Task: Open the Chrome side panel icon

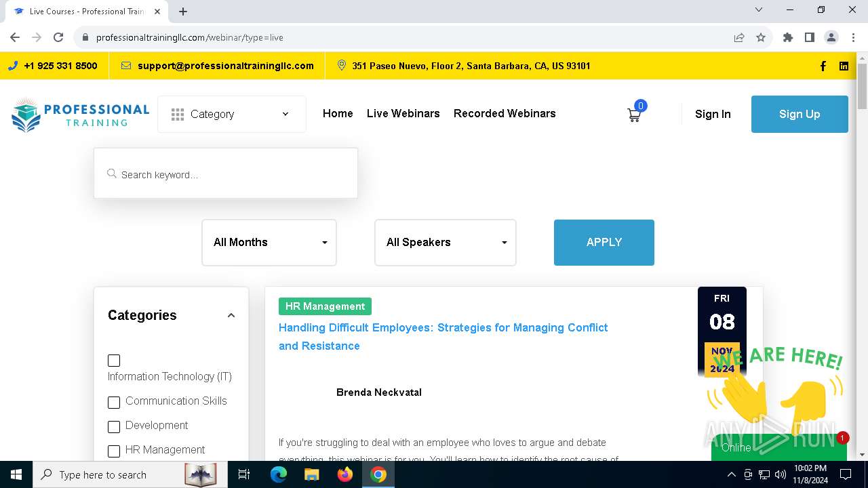Action: coord(810,37)
